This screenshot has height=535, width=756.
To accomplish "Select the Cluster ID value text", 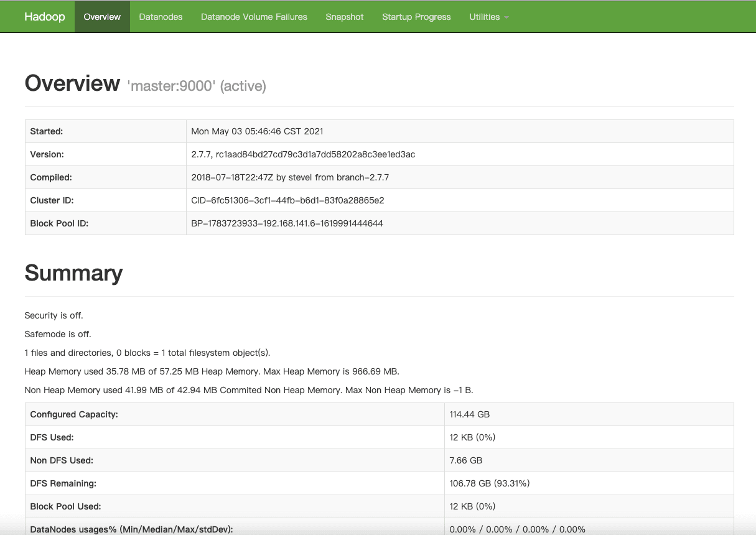I will (287, 200).
